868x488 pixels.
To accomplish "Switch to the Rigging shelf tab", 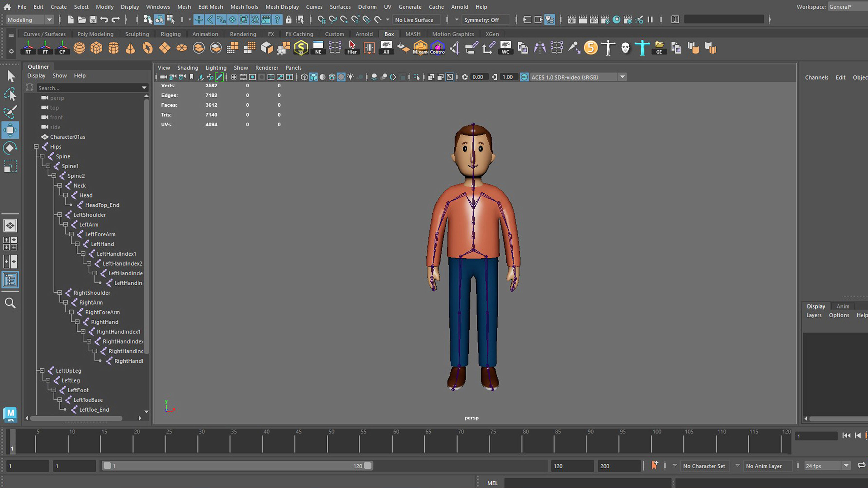I will pyautogui.click(x=170, y=34).
